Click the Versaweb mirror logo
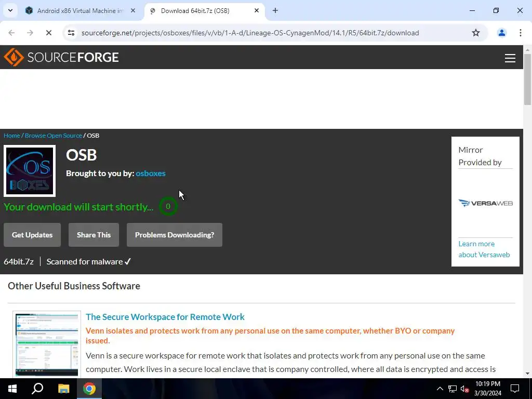Viewport: 532px width, 399px height. click(486, 203)
